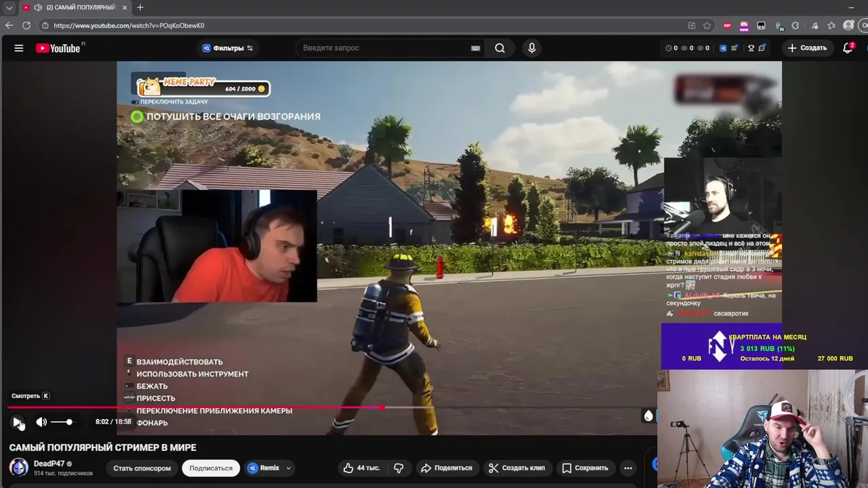Play the video with the play button
Viewport: 868px width, 488px height.
18,422
